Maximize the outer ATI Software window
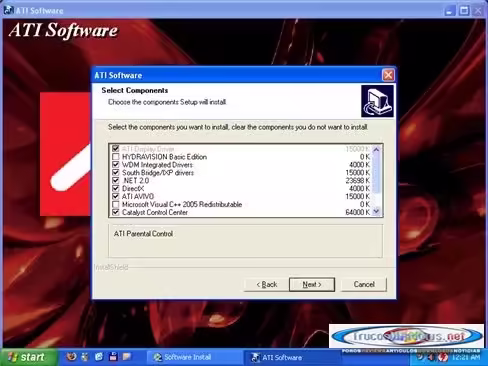This screenshot has height=366, width=488. pyautogui.click(x=464, y=11)
